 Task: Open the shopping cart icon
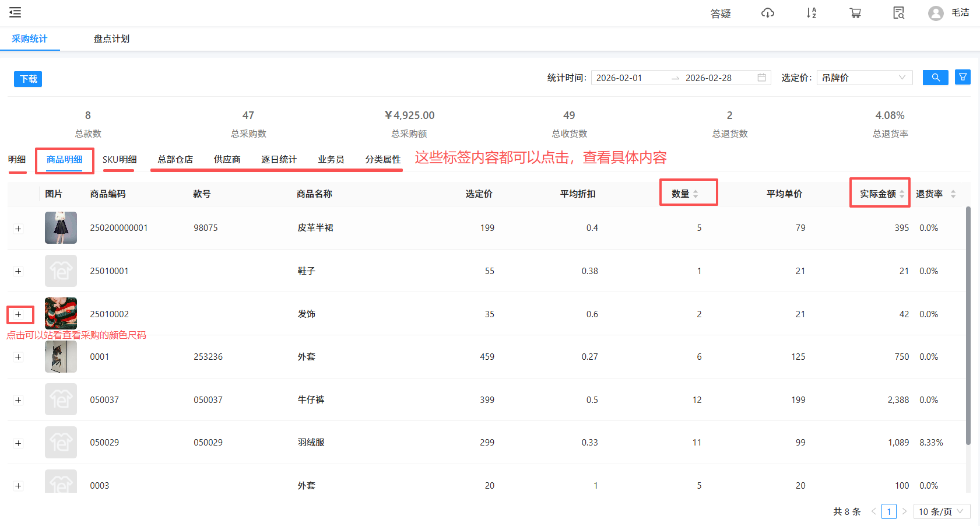(855, 13)
